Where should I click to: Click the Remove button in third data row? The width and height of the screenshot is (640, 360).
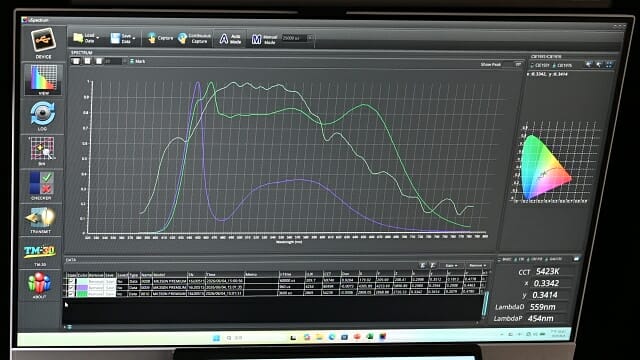[96, 293]
